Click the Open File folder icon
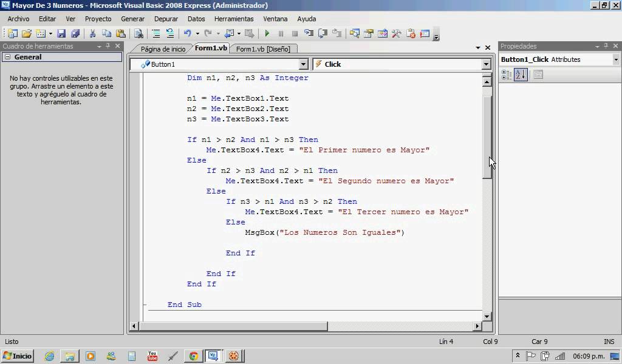The image size is (622, 364). (x=27, y=33)
